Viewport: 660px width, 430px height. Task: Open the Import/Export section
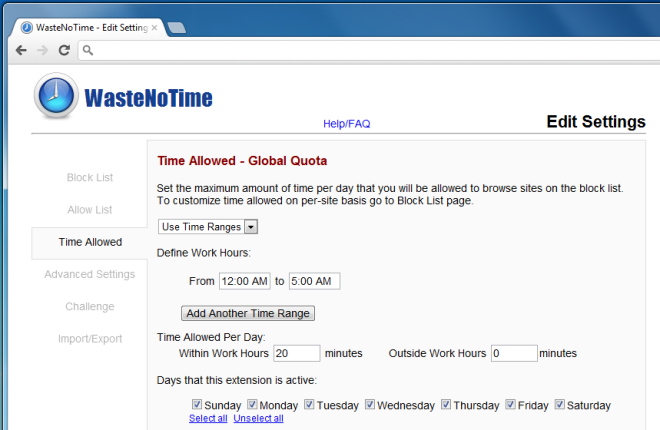pos(90,339)
